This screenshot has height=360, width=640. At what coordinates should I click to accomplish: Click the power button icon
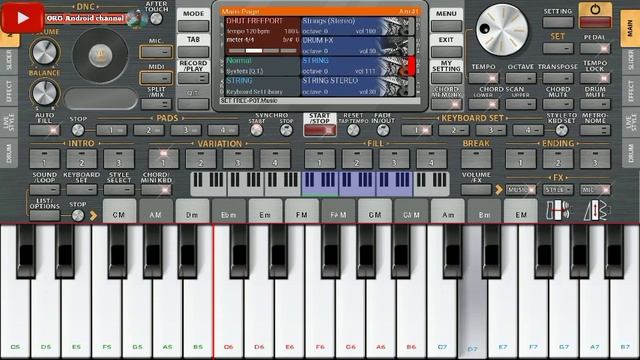(x=595, y=16)
